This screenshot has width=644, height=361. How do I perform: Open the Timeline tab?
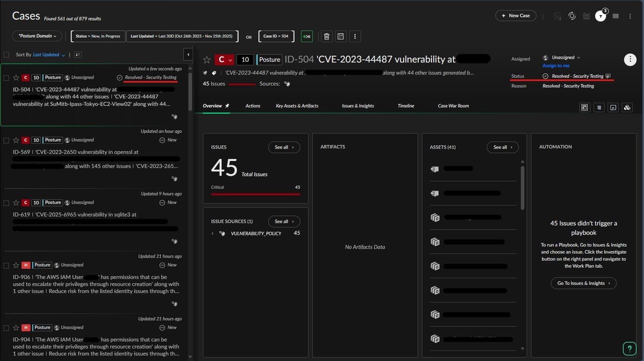(x=406, y=106)
